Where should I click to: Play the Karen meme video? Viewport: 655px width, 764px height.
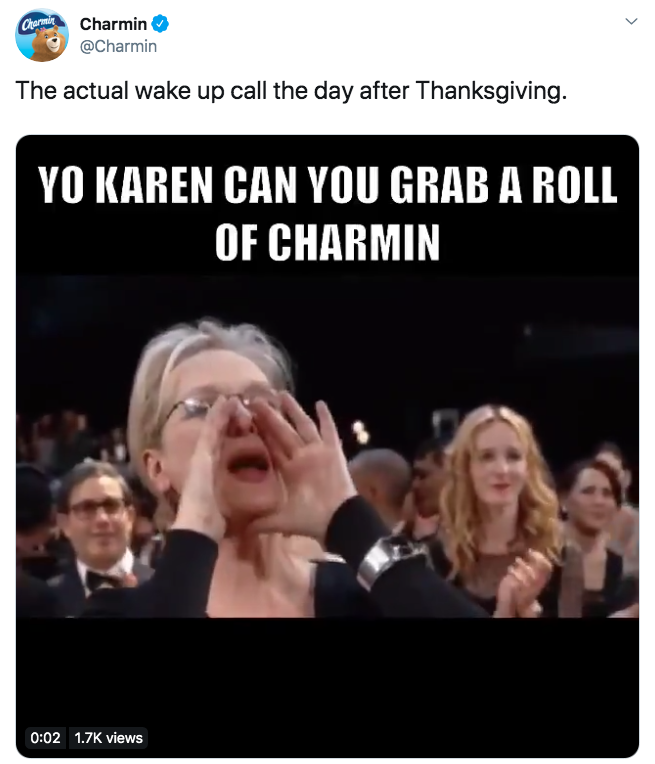click(x=328, y=446)
